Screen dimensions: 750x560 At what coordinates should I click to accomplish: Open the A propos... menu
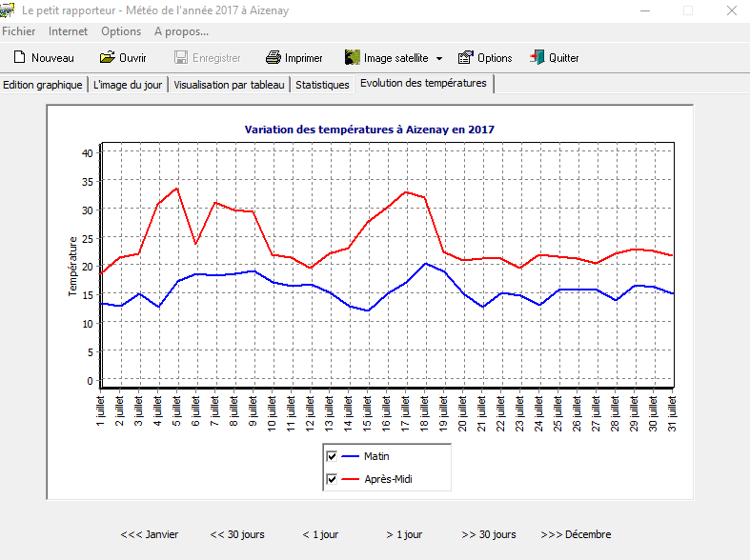181,31
